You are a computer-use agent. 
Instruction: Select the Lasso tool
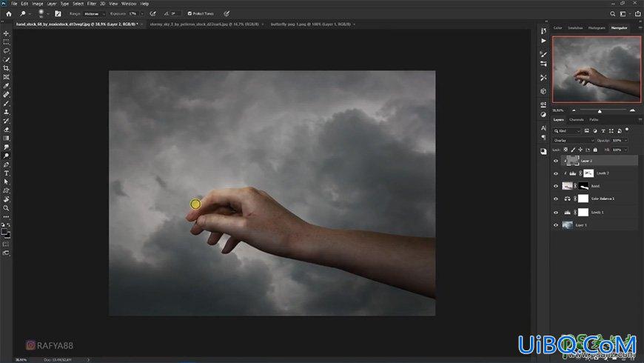[6, 50]
